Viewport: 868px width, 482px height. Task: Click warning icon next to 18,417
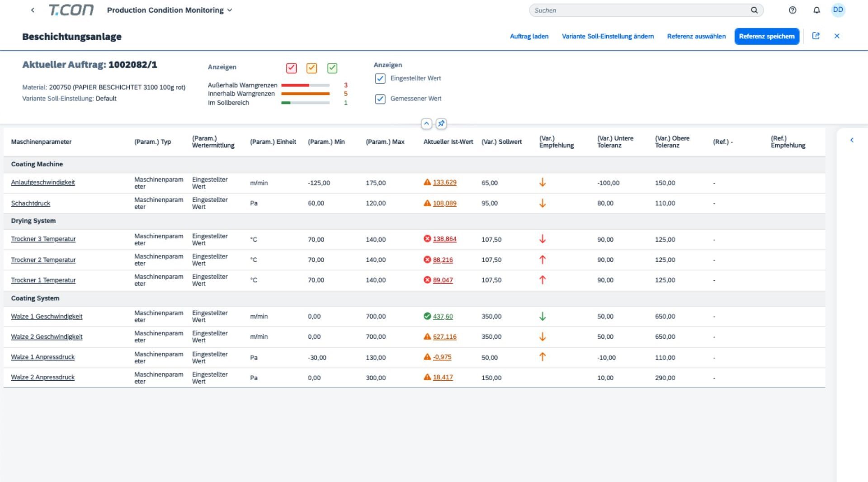427,377
